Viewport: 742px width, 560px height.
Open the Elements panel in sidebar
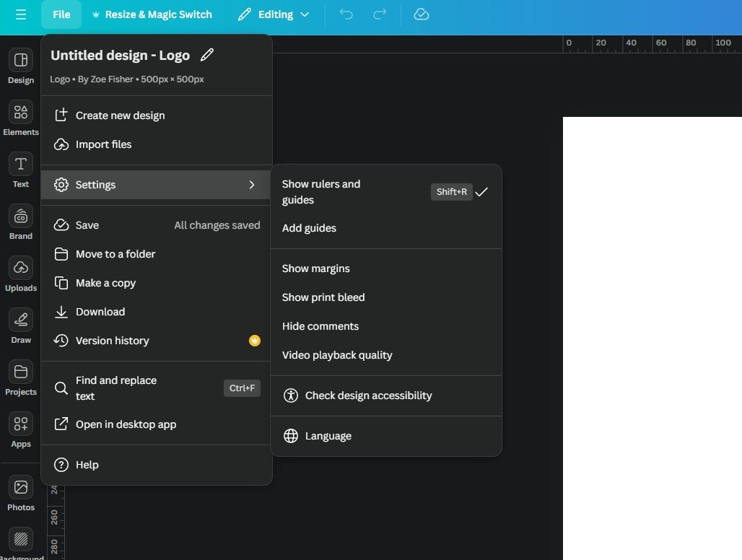[x=20, y=118]
